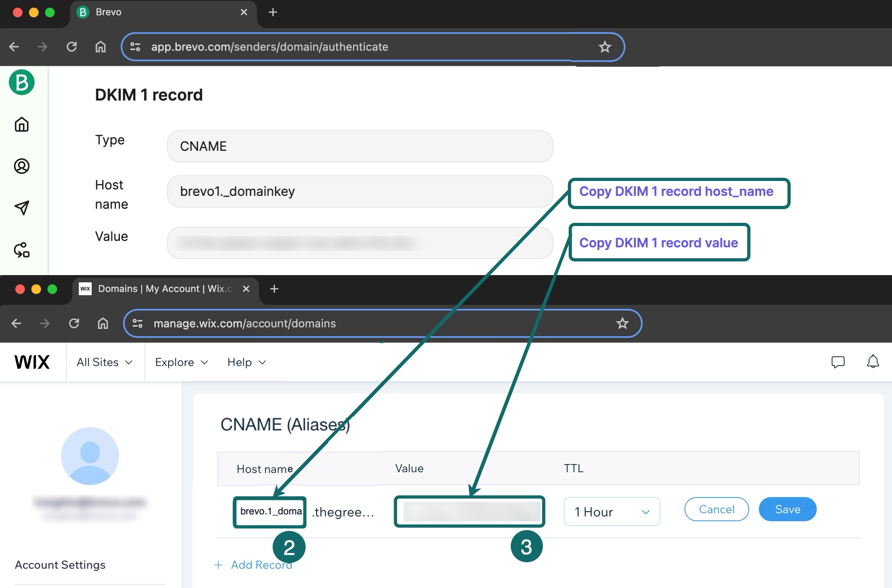Go back in the Wix browser window
The width and height of the screenshot is (892, 588).
16,323
